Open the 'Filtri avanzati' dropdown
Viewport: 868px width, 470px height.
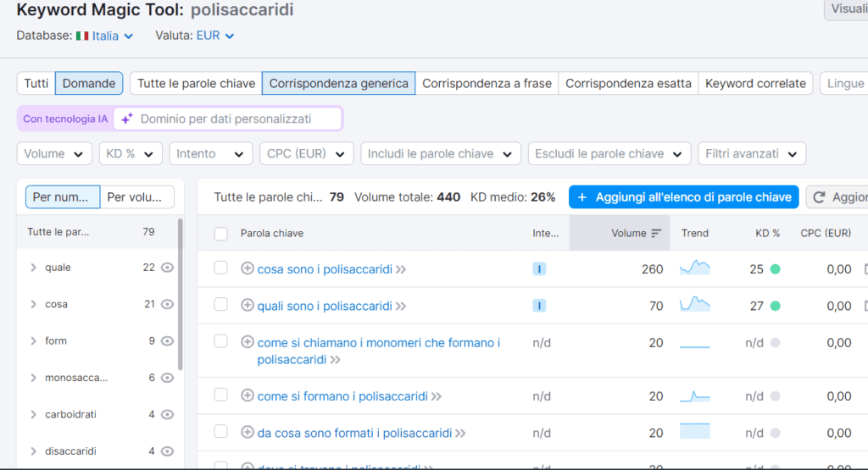click(752, 154)
